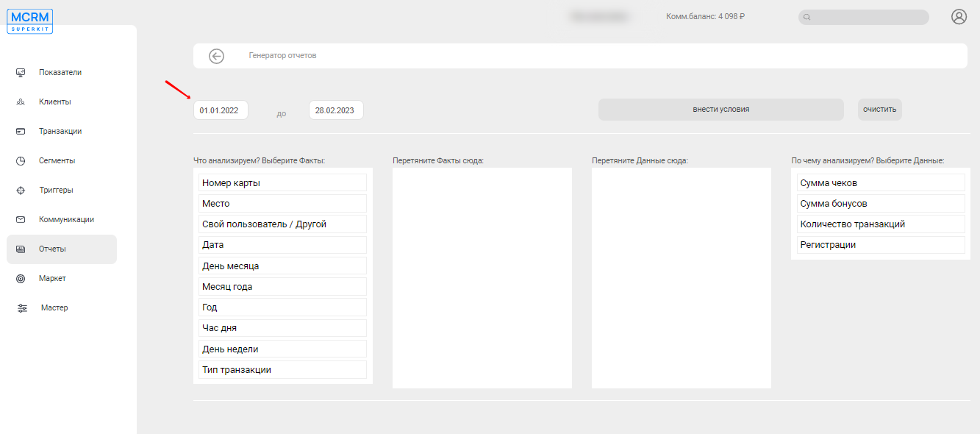Click the MCRM Superkit logo
Image resolution: width=980 pixels, height=434 pixels.
point(30,21)
